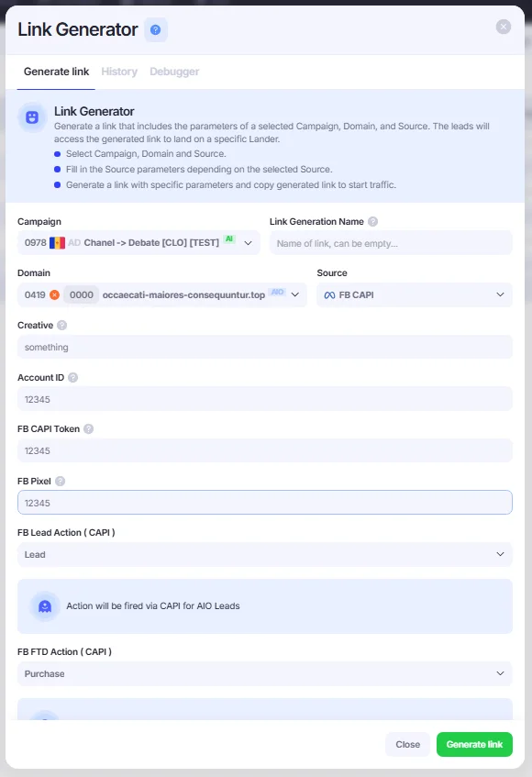Switch to the History tab
This screenshot has height=777, width=532.
pyautogui.click(x=119, y=72)
